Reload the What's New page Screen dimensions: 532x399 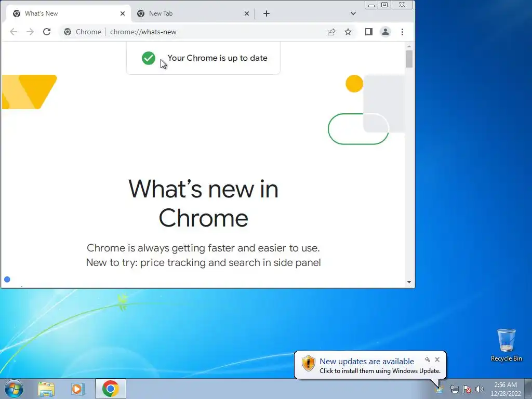click(47, 32)
